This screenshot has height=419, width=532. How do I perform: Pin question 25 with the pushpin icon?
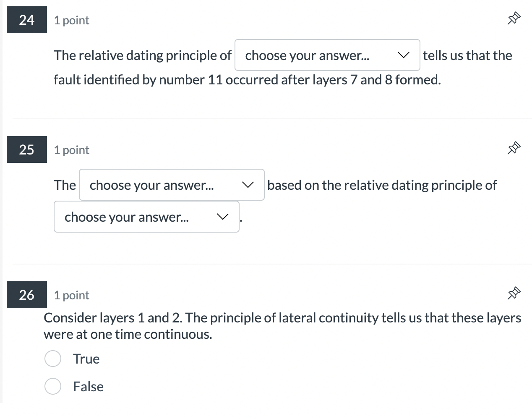pos(514,148)
